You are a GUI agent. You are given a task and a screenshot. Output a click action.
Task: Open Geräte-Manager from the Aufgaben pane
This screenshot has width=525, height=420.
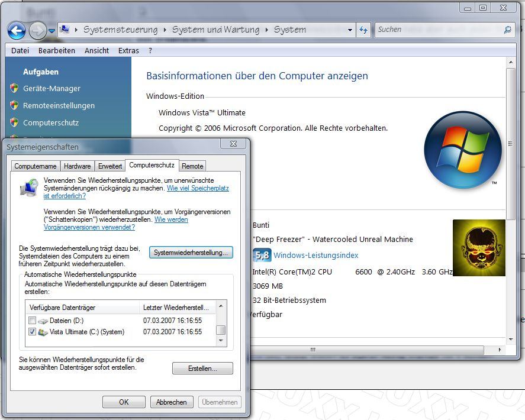coord(51,88)
